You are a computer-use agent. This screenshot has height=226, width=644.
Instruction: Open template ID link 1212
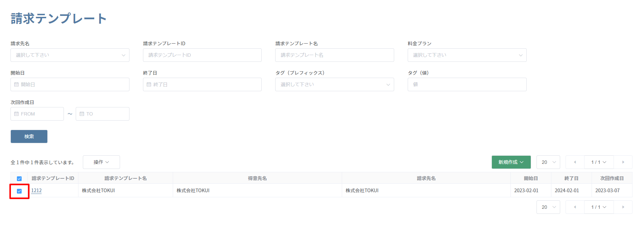pos(37,191)
